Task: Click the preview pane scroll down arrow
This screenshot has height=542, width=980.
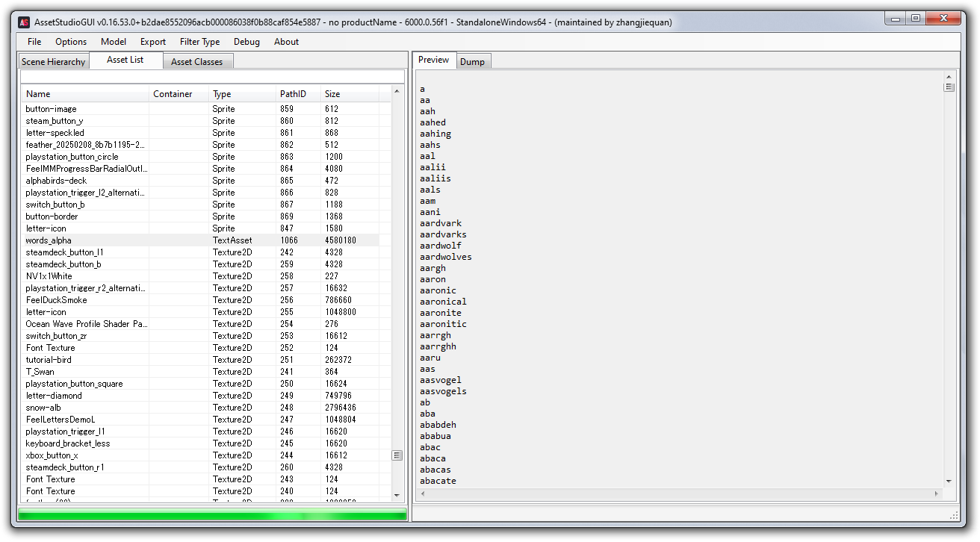Action: (x=949, y=482)
